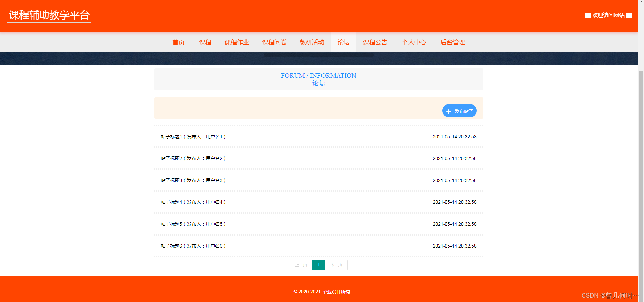Open post 帖子标题3 by 用户名3
Screen dimensions: 644x302
click(193, 180)
